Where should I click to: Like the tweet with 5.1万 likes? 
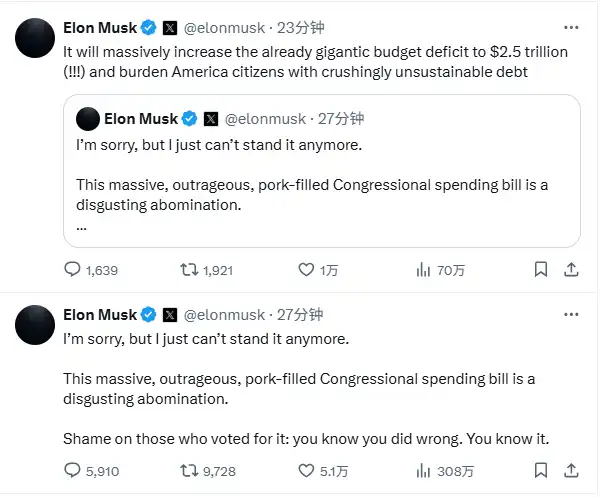coord(307,471)
